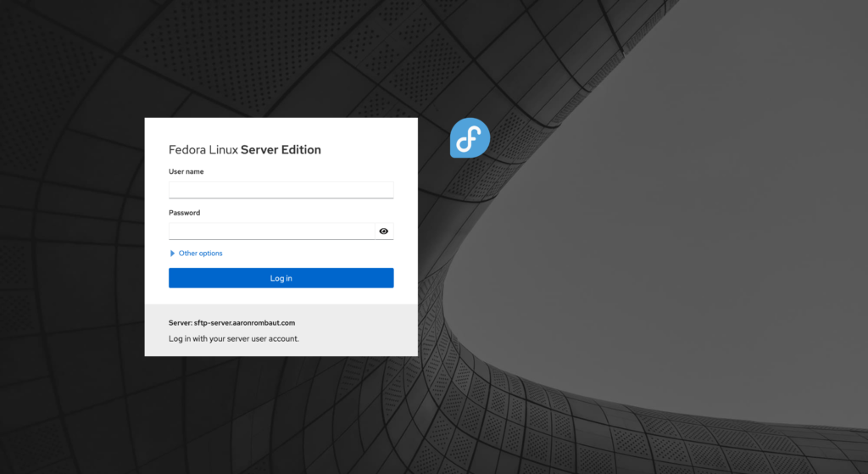Click the Password field label
This screenshot has height=474, width=868.
[184, 213]
